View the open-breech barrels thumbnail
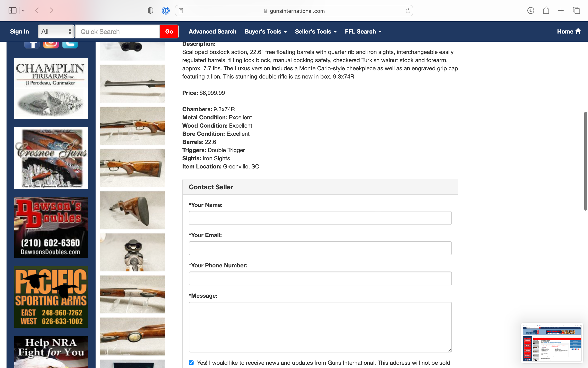588x368 pixels. point(133,252)
